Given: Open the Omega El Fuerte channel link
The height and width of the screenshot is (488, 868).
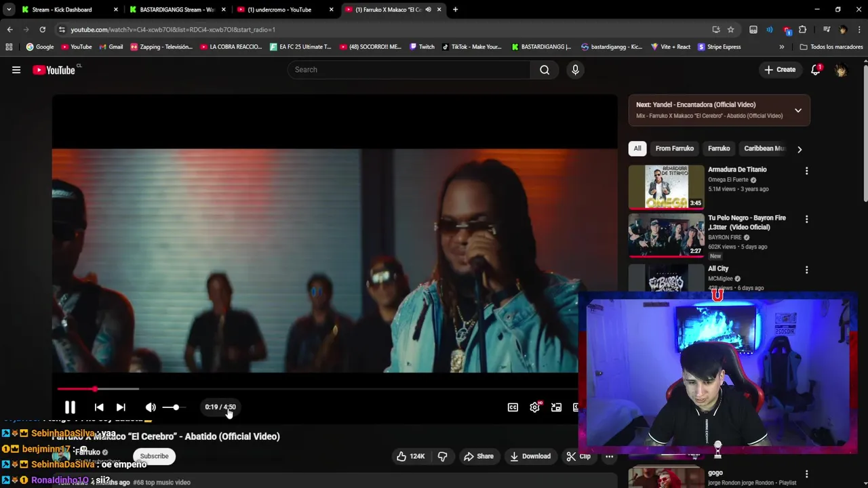Looking at the screenshot, I should [x=728, y=180].
